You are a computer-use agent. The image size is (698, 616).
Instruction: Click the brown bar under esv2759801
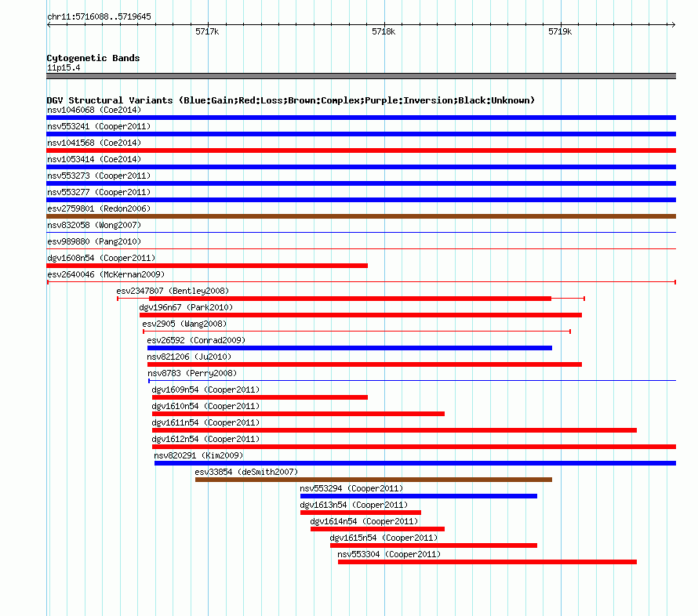tap(361, 216)
